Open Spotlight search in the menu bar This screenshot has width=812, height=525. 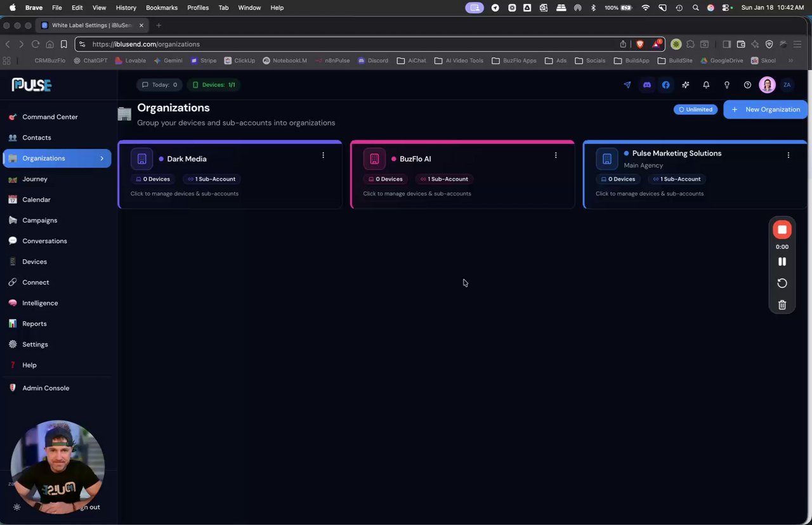696,8
